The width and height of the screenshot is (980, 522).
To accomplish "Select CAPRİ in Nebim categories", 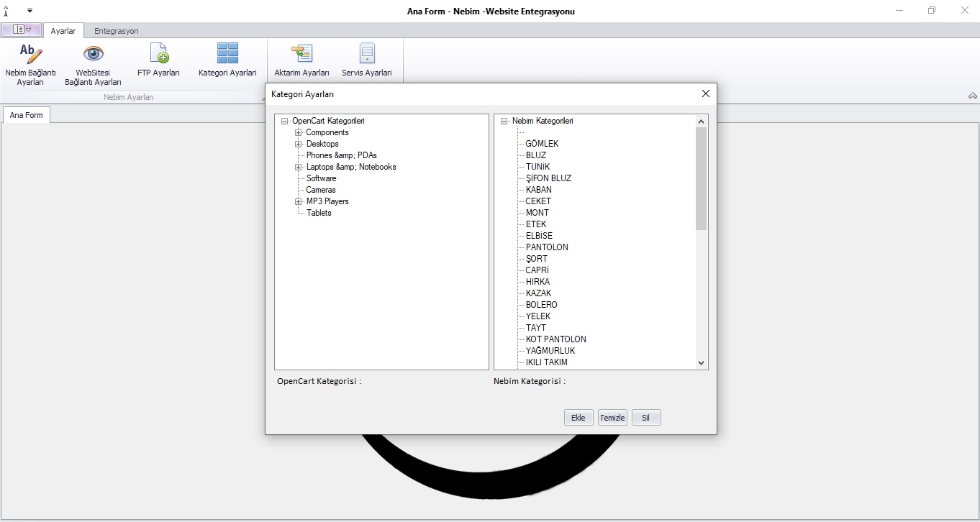I will coord(537,270).
